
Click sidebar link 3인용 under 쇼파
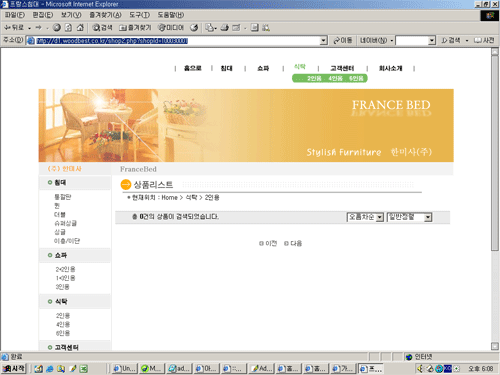pos(62,287)
